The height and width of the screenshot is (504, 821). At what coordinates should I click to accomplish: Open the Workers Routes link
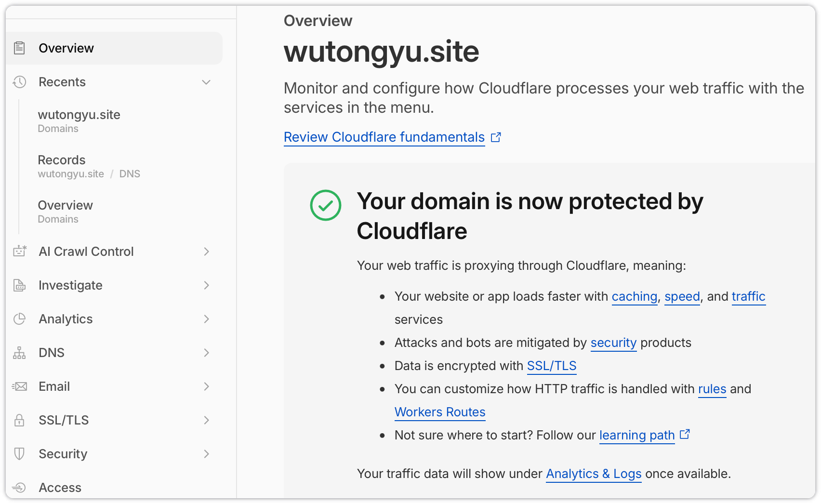440,412
